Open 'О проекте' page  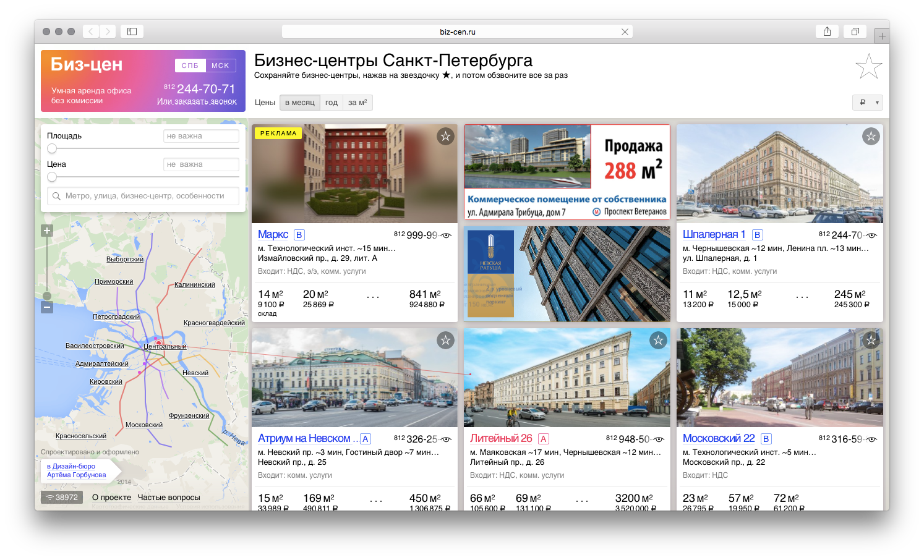click(111, 498)
